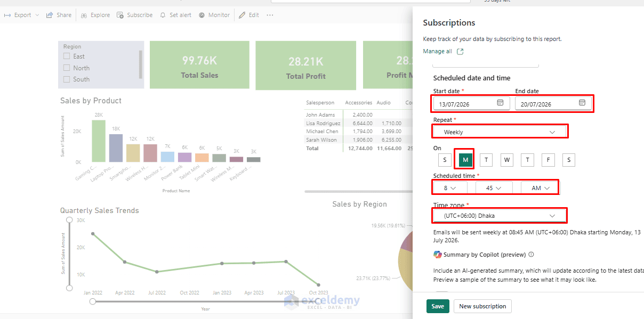
Task: Click the Audio column header
Action: click(x=383, y=102)
